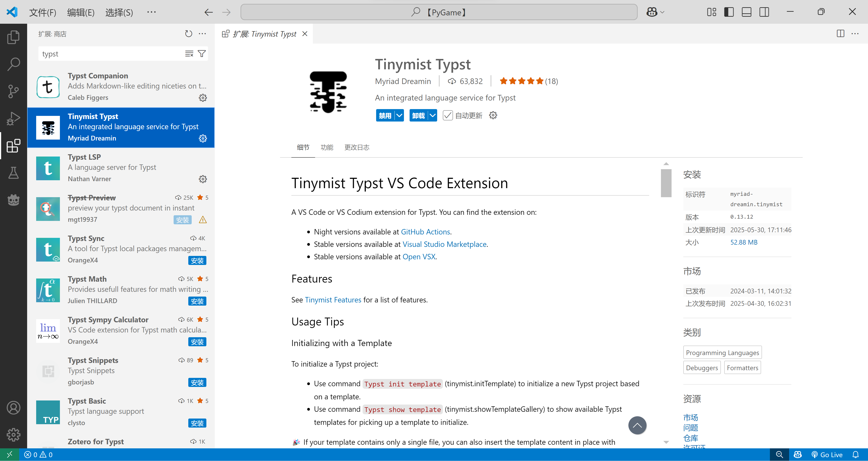The height and width of the screenshot is (461, 868).
Task: Toggle primary side bar layout button
Action: point(729,12)
